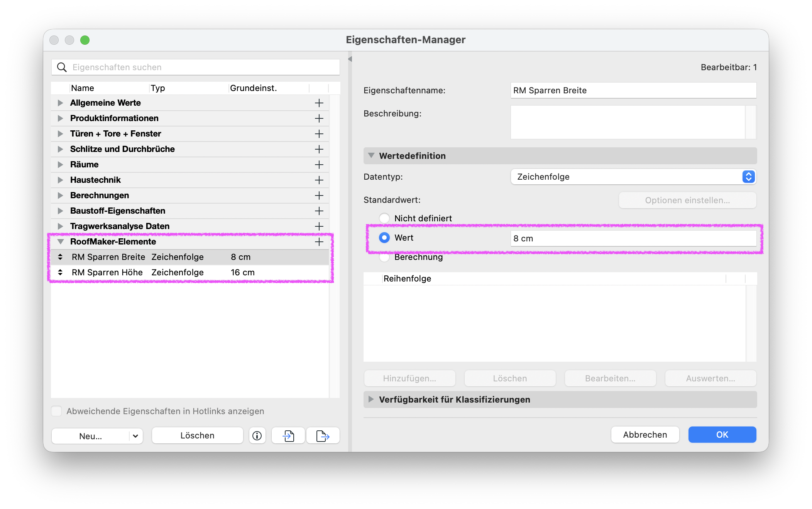Collapse the RoofMaker-Elemente group
Viewport: 812px width, 509px height.
60,242
